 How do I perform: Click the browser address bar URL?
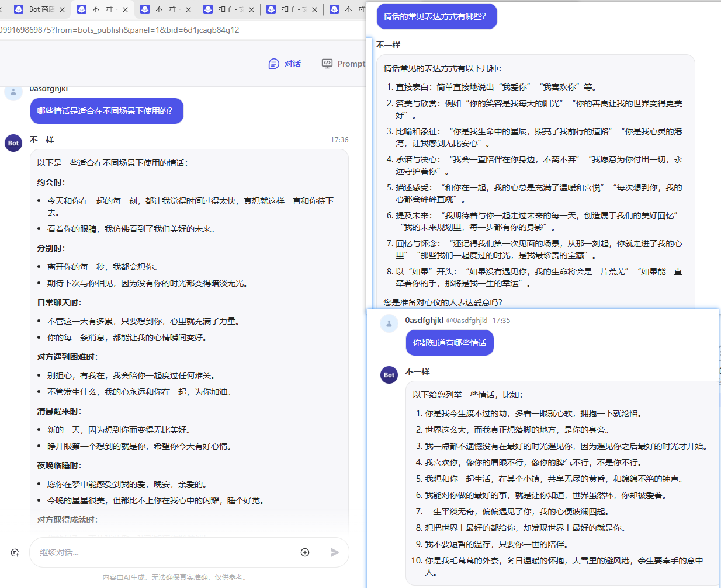[x=120, y=30]
